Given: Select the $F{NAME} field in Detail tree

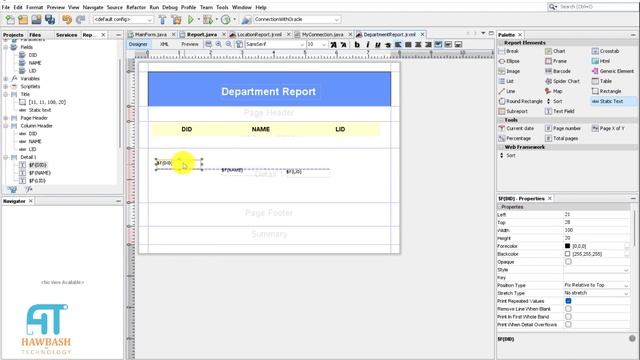Looking at the screenshot, I should pyautogui.click(x=40, y=173).
